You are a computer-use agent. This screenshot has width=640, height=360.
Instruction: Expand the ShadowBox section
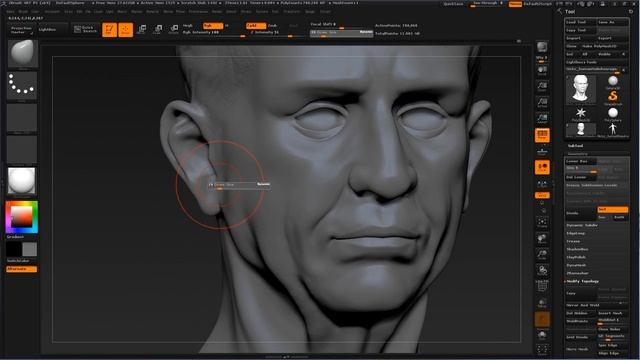pos(577,249)
